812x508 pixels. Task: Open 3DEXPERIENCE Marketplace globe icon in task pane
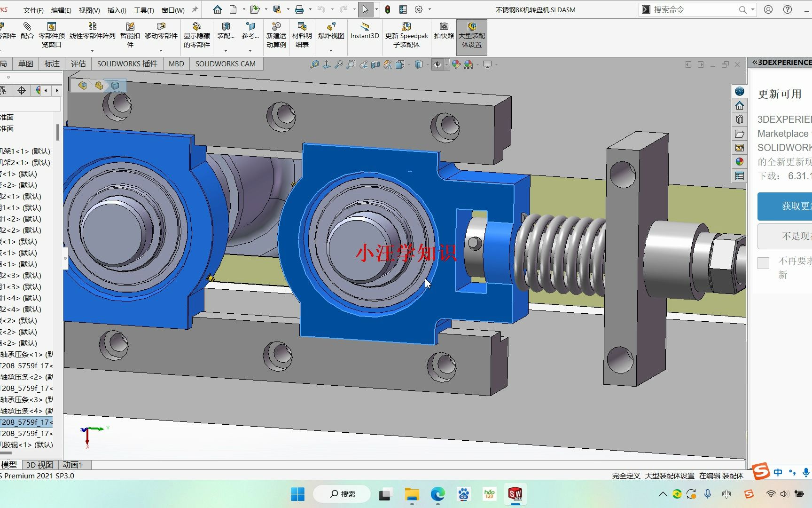740,91
